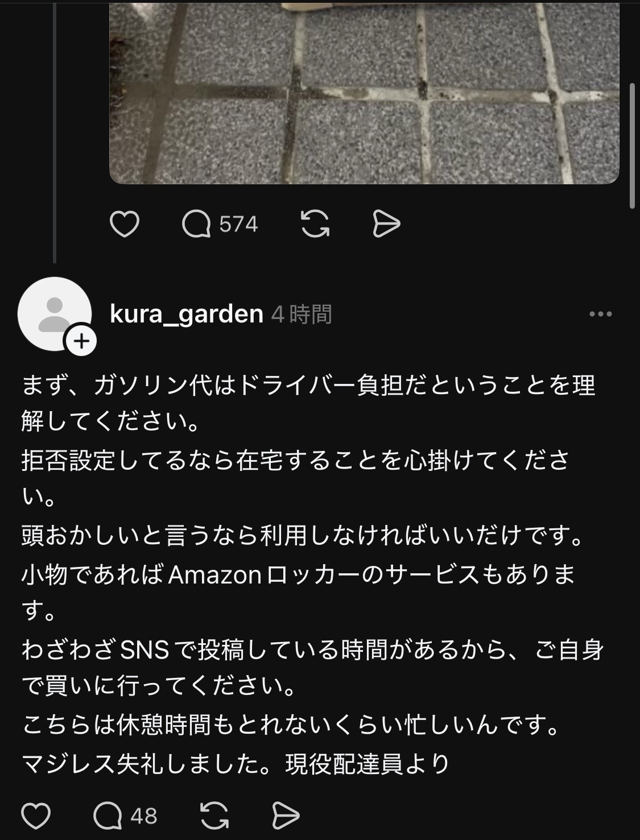The height and width of the screenshot is (840, 640).
Task: Share kura_garden's reply via send icon
Action: (x=286, y=816)
